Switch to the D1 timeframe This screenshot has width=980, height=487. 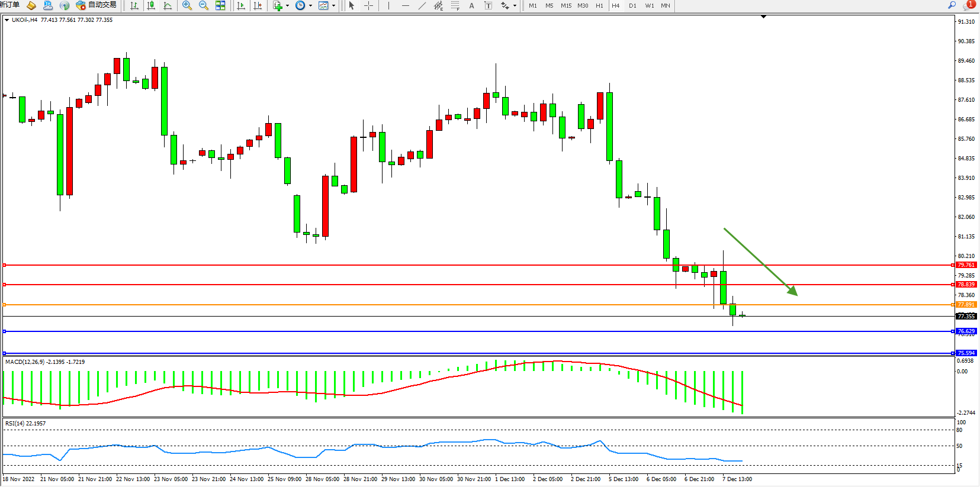632,5
